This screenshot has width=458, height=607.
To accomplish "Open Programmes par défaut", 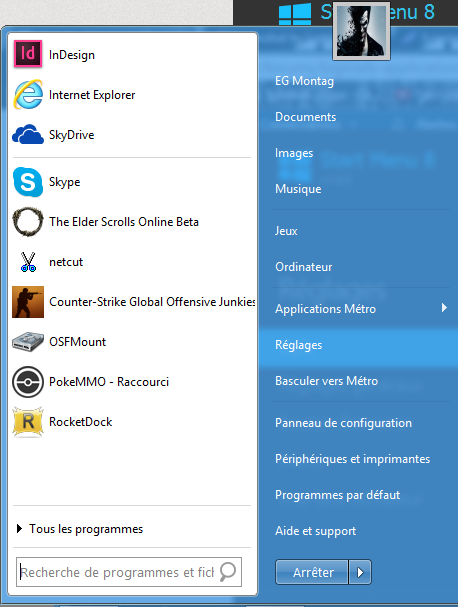I will [337, 495].
